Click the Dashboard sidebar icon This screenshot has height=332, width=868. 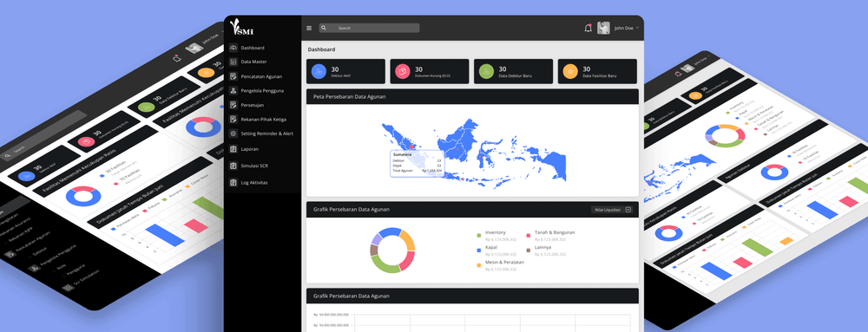coord(233,48)
